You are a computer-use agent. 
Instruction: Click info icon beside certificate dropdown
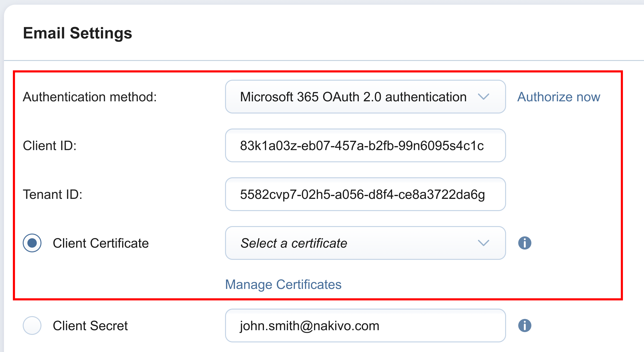pos(525,243)
